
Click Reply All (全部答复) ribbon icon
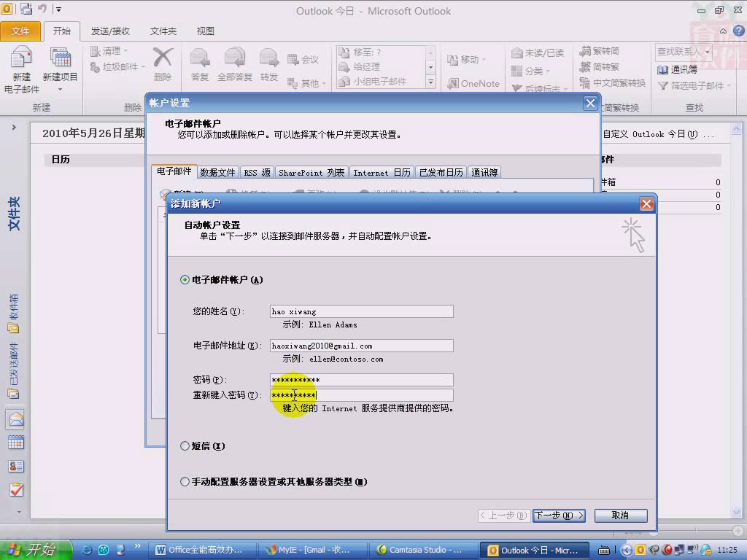235,64
